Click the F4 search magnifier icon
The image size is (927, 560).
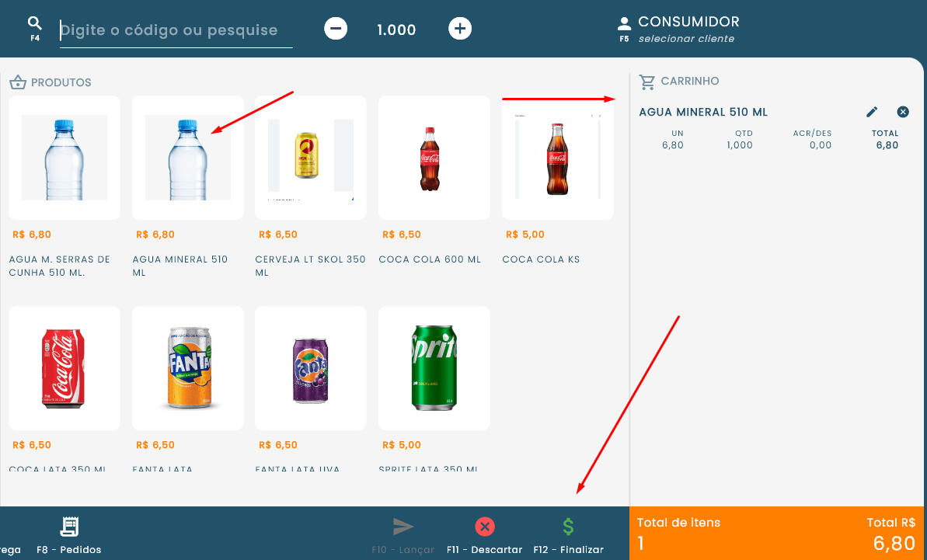coord(34,24)
